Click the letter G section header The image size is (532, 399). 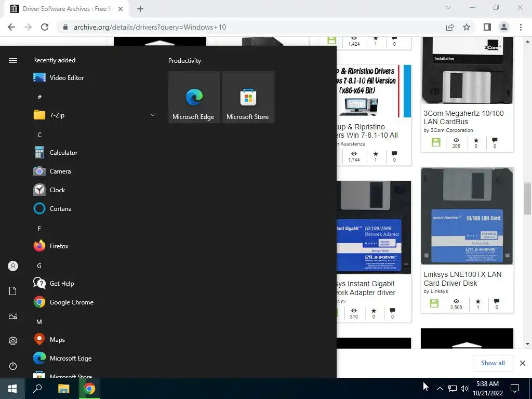coord(39,265)
